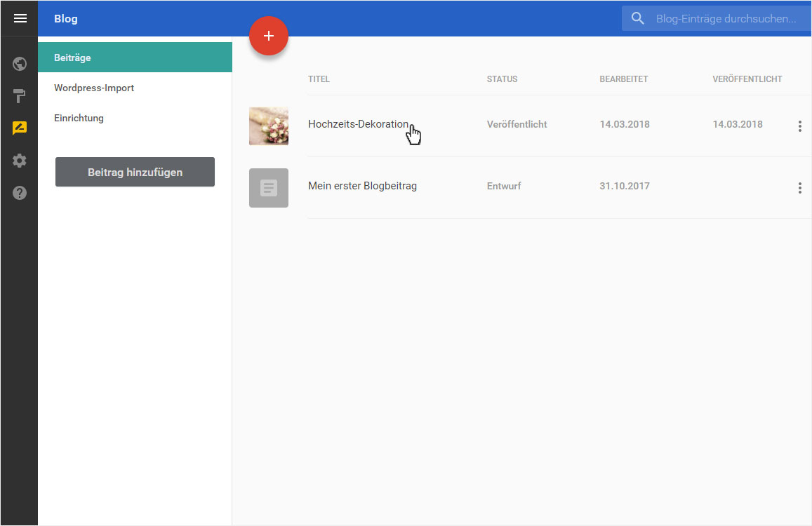The image size is (812, 526).
Task: Open the website globe icon in sidebar
Action: [20, 64]
